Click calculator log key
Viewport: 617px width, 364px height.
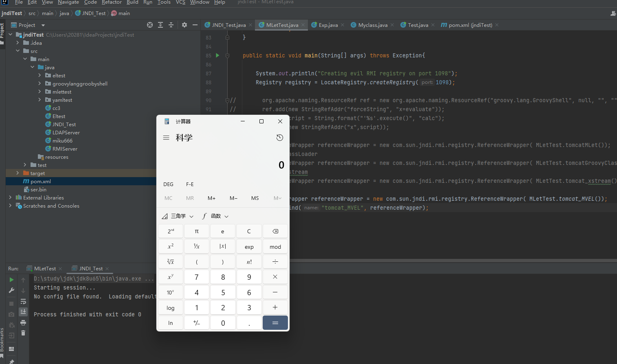point(171,308)
